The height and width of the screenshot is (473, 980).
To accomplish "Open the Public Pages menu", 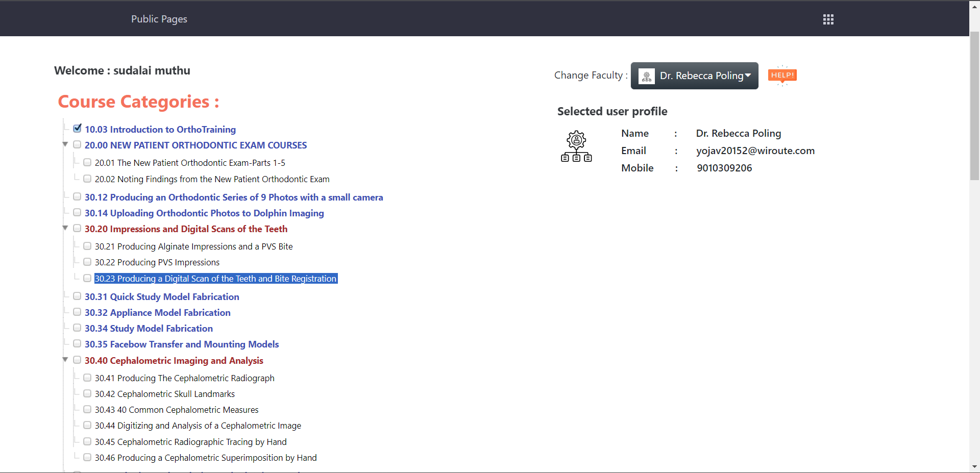I will 159,19.
